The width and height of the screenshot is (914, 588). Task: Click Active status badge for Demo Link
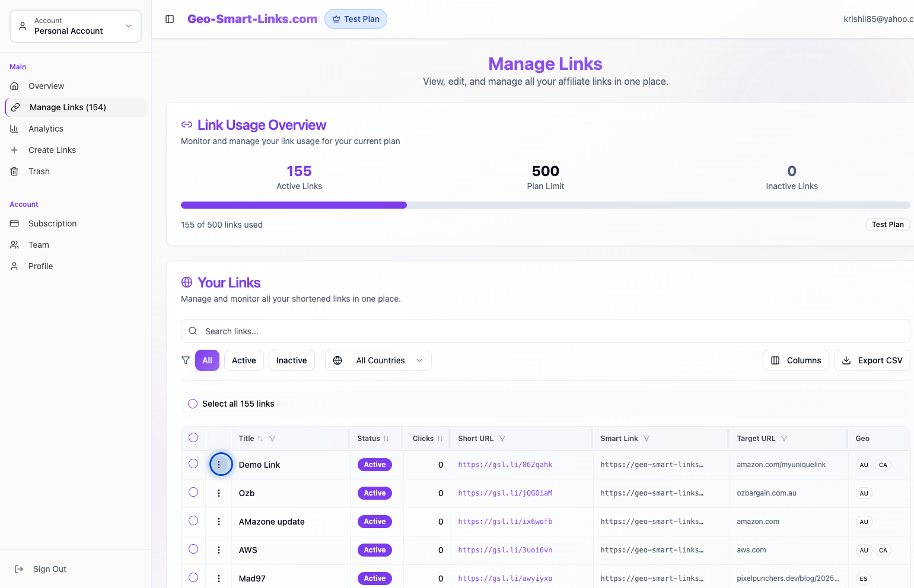375,465
